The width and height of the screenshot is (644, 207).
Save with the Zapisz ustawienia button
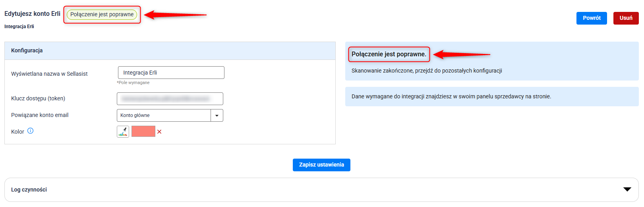(321, 165)
